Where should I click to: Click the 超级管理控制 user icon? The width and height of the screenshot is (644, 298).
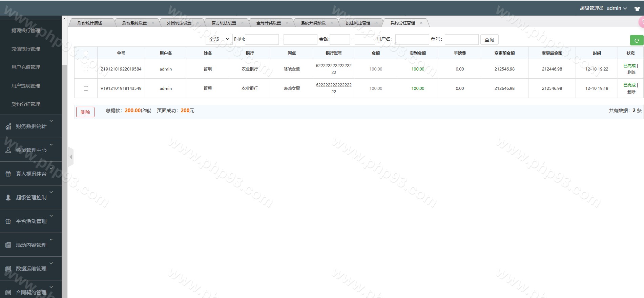click(8, 197)
